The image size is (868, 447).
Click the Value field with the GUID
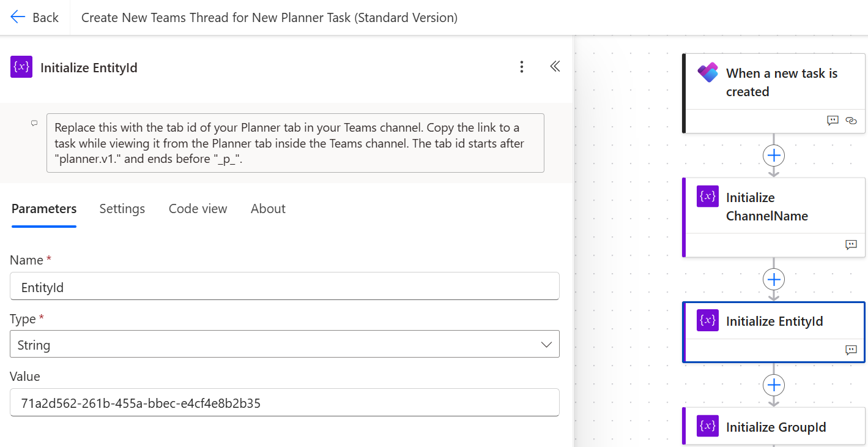284,402
